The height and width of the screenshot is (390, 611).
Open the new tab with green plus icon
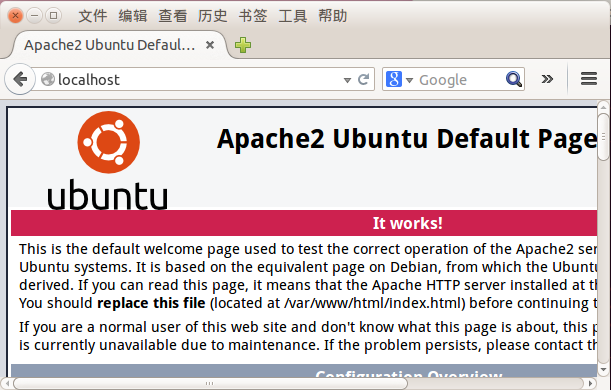tap(243, 45)
